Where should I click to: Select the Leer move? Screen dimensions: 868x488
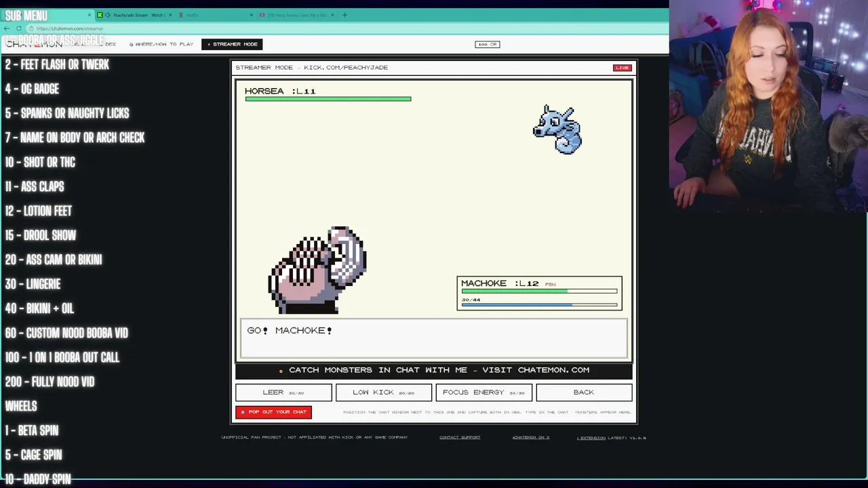coord(283,392)
